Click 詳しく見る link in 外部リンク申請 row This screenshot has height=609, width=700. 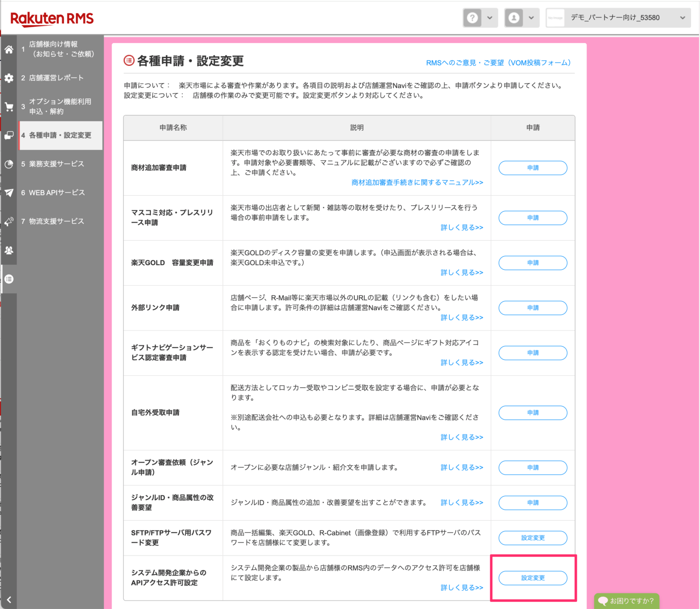coord(462,317)
